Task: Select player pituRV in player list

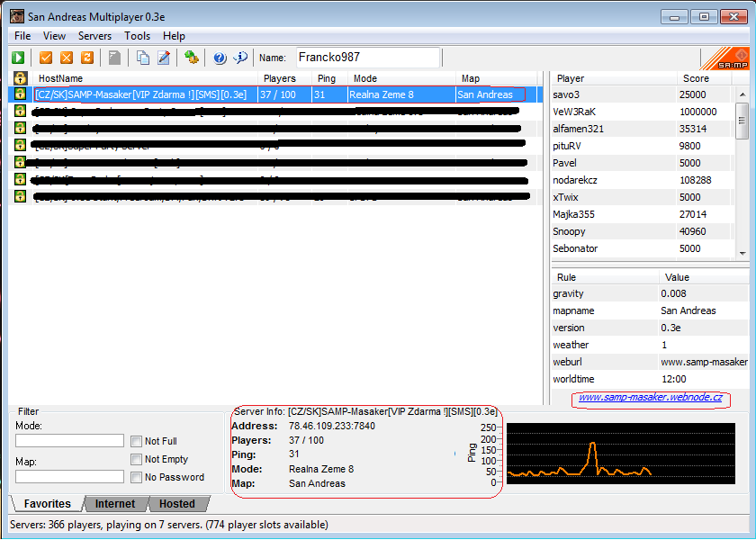Action: [643, 146]
